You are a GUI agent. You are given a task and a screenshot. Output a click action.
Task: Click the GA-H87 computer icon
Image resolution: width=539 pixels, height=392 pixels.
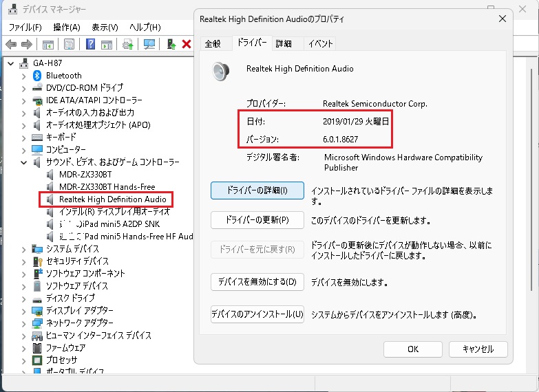(x=23, y=63)
